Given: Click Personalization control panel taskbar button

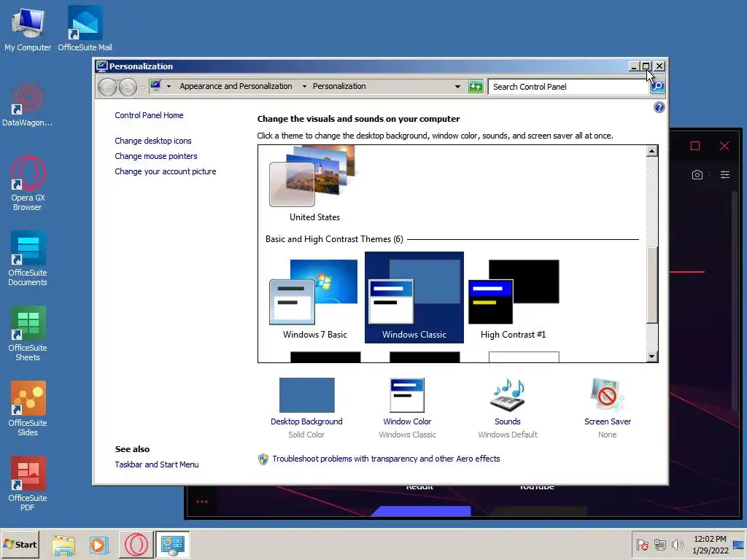Looking at the screenshot, I should [172, 545].
